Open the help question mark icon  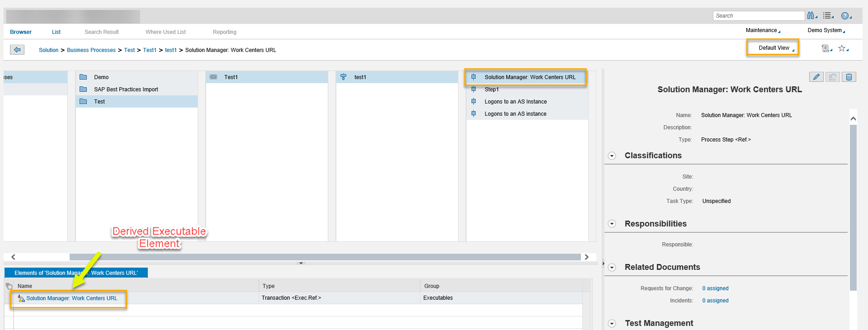tap(846, 16)
